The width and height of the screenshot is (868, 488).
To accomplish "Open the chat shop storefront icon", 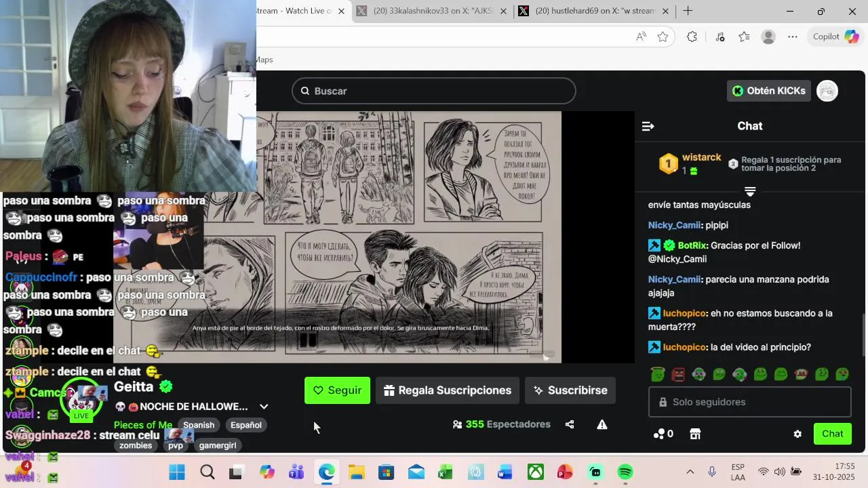I will [x=694, y=434].
